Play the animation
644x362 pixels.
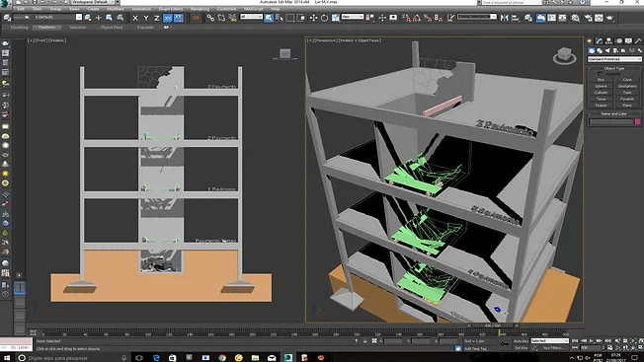click(x=591, y=340)
